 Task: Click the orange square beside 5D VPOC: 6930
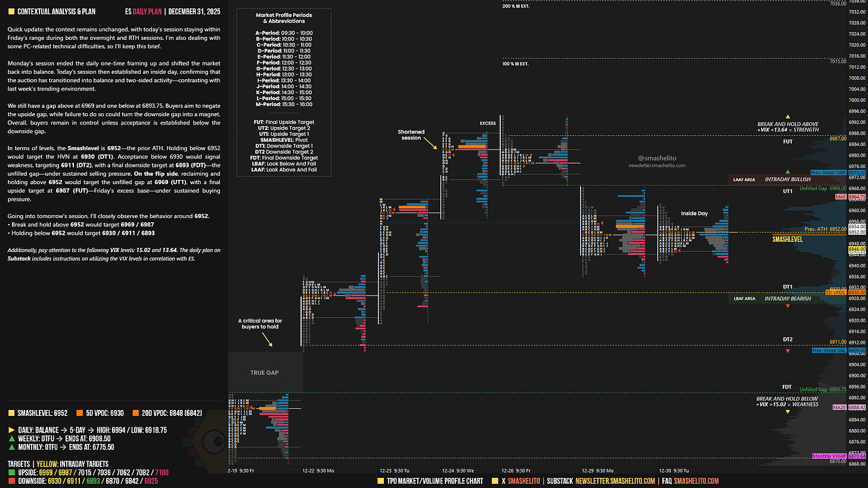pyautogui.click(x=79, y=413)
